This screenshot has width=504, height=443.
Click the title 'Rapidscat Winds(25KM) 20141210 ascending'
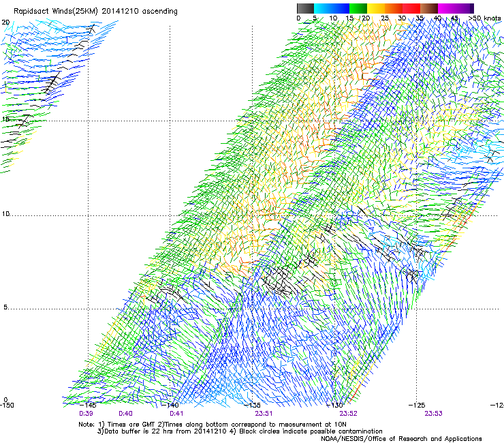pyautogui.click(x=95, y=12)
